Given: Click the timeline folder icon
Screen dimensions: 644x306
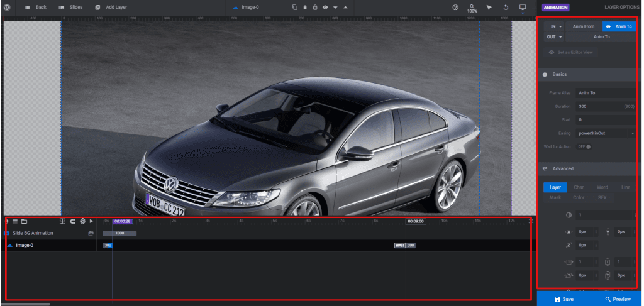Looking at the screenshot, I should [x=25, y=222].
